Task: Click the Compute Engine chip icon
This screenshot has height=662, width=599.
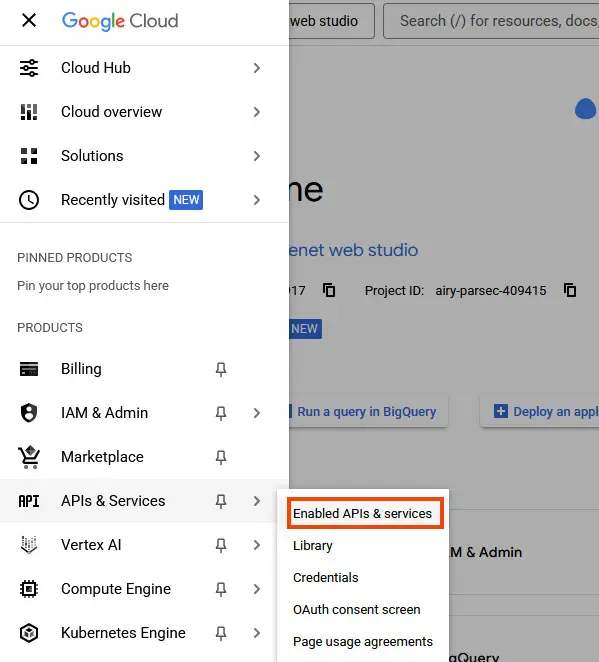Action: click(x=29, y=589)
